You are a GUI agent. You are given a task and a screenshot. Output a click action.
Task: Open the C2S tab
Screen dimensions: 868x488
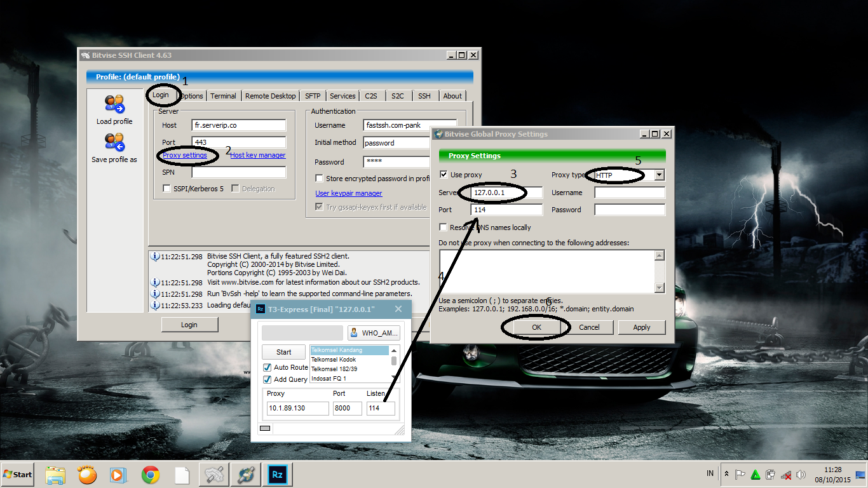pos(371,96)
